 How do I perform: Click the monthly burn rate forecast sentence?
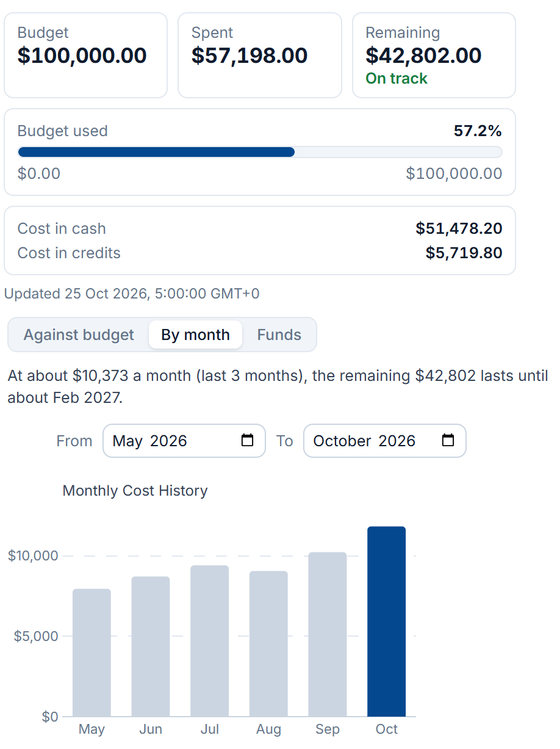pyautogui.click(x=278, y=386)
